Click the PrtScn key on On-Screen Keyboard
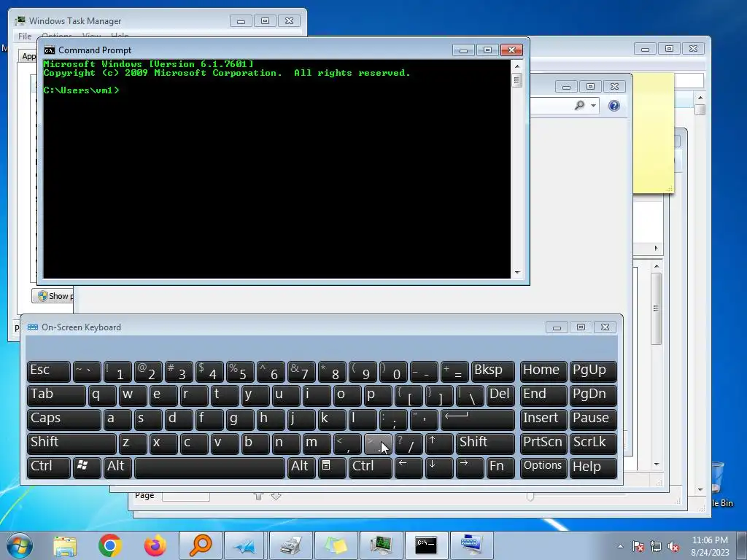This screenshot has width=747, height=560. click(543, 443)
